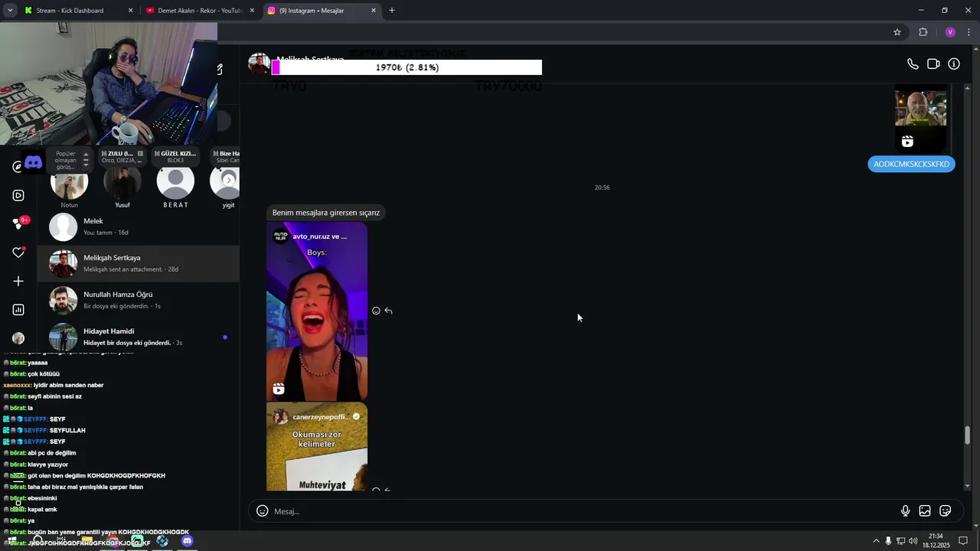Click the GÜZEL KIZI BLOK3 note bubble
The width and height of the screenshot is (980, 551).
pyautogui.click(x=175, y=157)
